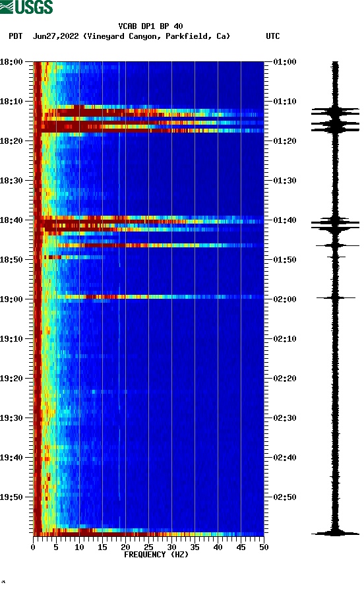Click the '02:30' UTC time label
Image resolution: width=364 pixels, height=589 pixels.
pyautogui.click(x=285, y=418)
